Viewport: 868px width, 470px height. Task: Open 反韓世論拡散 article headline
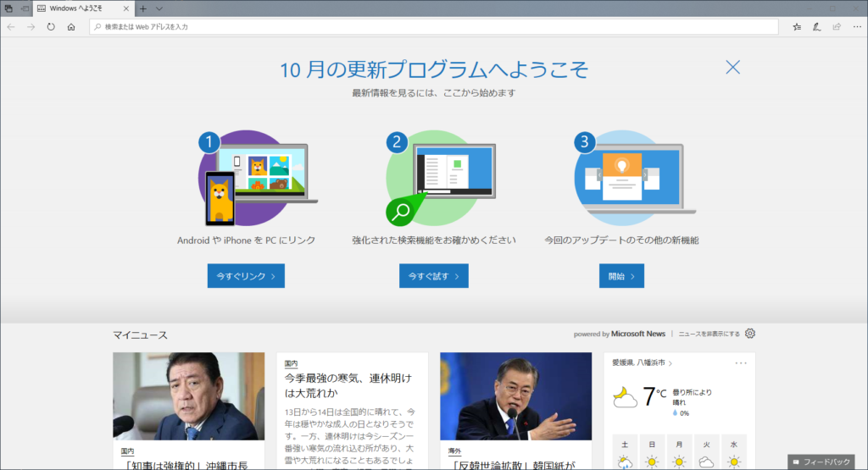pos(515,465)
